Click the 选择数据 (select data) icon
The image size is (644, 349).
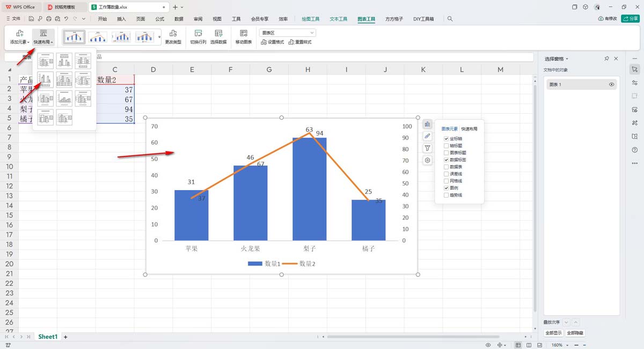point(218,33)
